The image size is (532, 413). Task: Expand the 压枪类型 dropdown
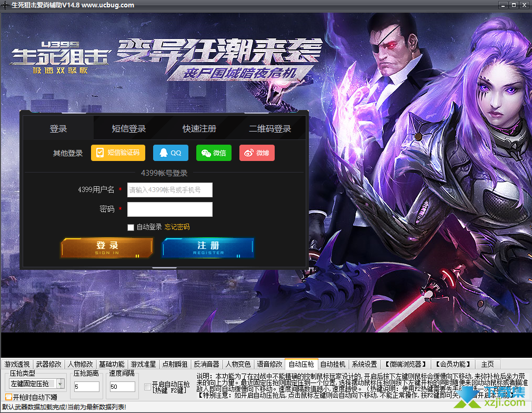coord(61,384)
